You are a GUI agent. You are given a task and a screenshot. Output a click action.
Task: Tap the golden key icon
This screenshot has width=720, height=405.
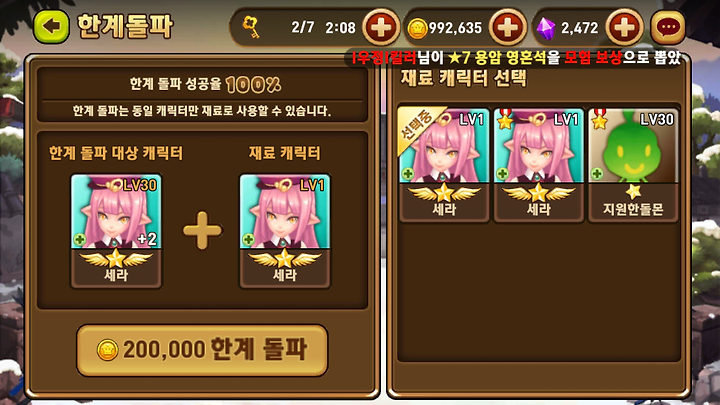pos(251,27)
